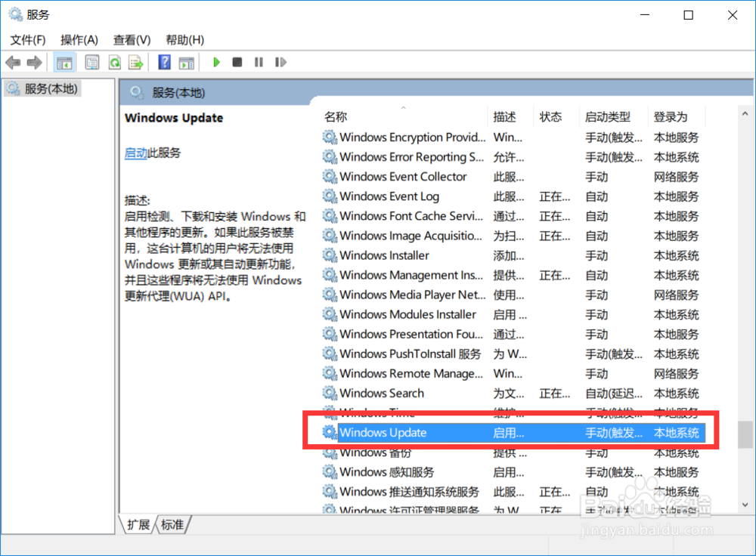Toggle the console tree panel icon
Image resolution: width=756 pixels, height=556 pixels.
pyautogui.click(x=64, y=62)
